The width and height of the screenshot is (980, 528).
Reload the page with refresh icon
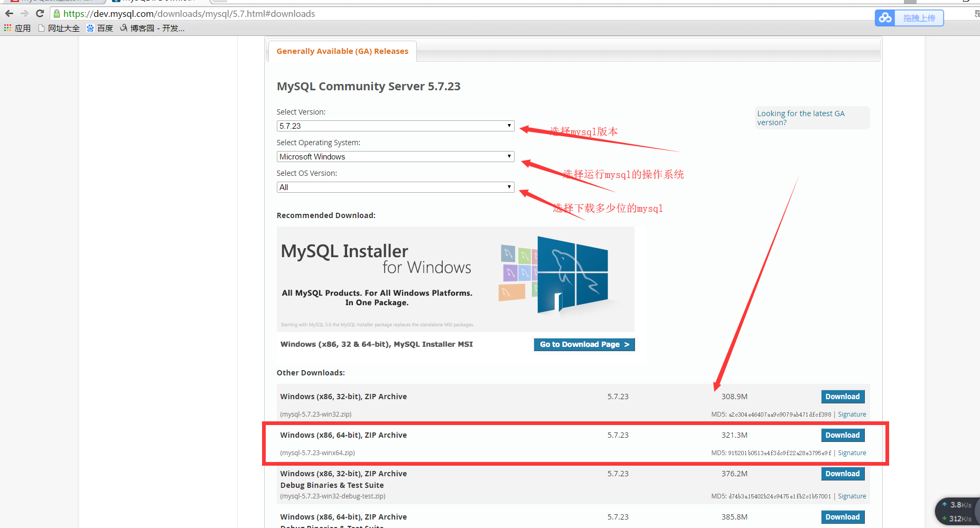[x=40, y=14]
